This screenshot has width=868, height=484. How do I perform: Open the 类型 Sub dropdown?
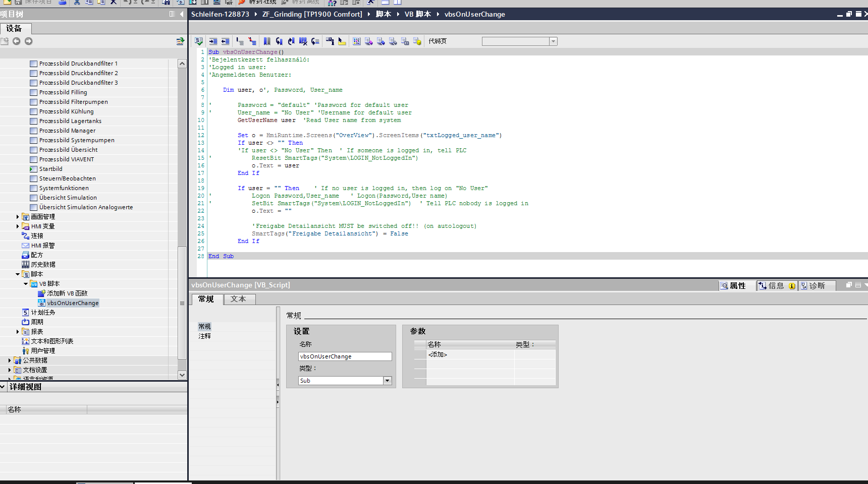point(388,381)
